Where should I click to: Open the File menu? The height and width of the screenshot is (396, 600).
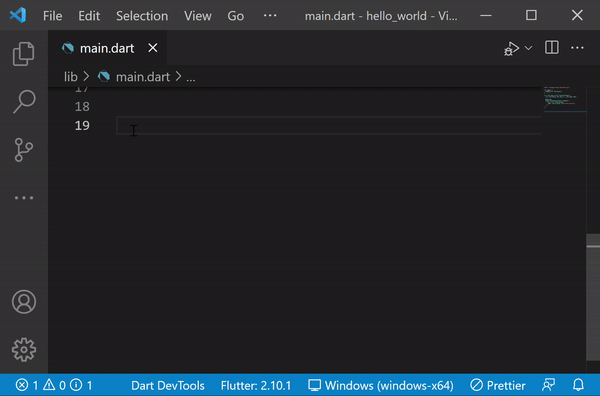click(52, 16)
